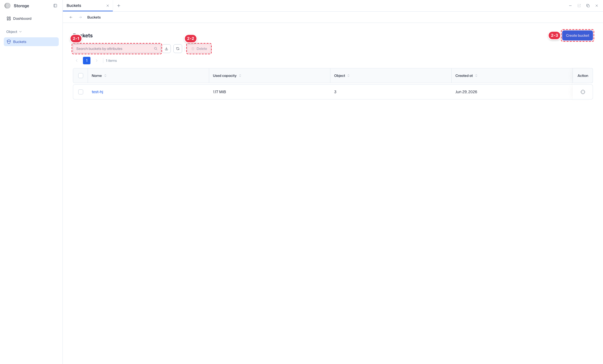
Task: Click Create bucket button
Action: click(x=577, y=35)
